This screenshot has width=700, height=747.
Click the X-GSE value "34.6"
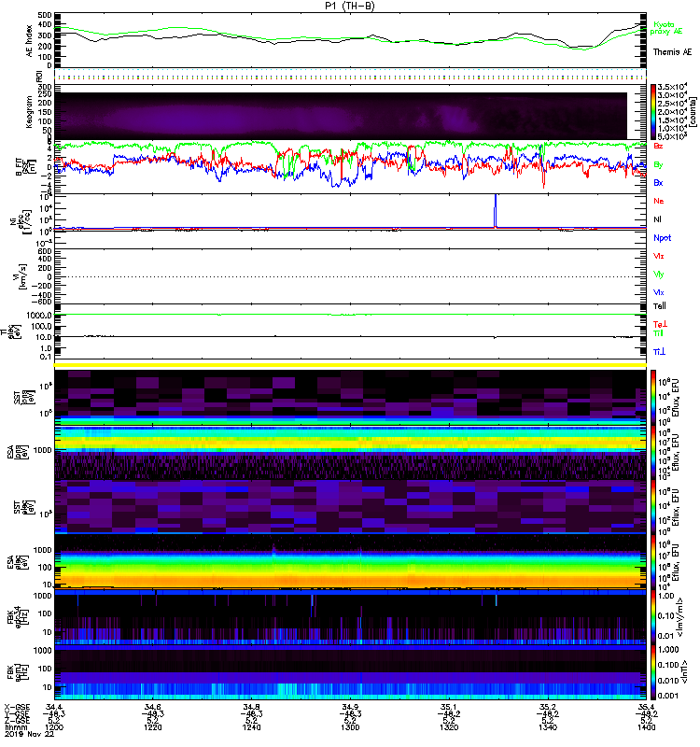tap(153, 707)
